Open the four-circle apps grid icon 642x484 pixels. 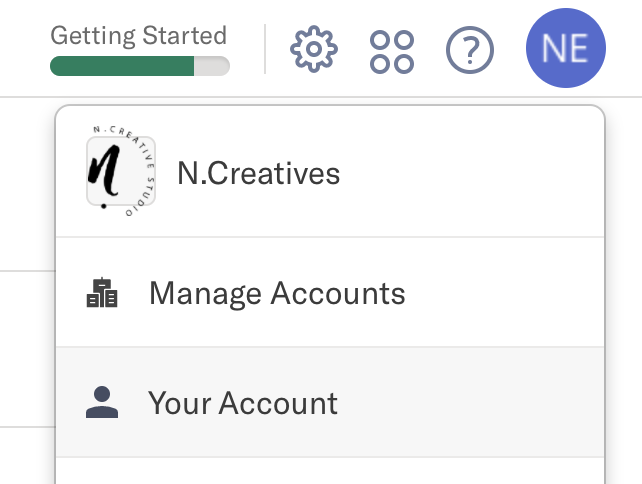pyautogui.click(x=392, y=52)
